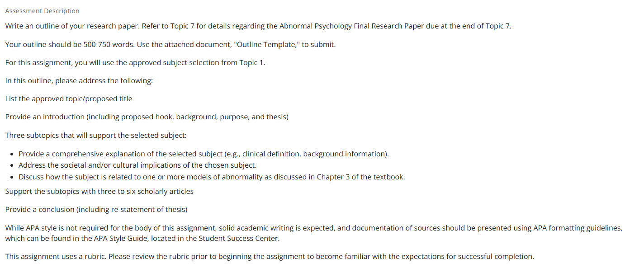Click the sentence starting "Write an outline"

pyautogui.click(x=72, y=26)
